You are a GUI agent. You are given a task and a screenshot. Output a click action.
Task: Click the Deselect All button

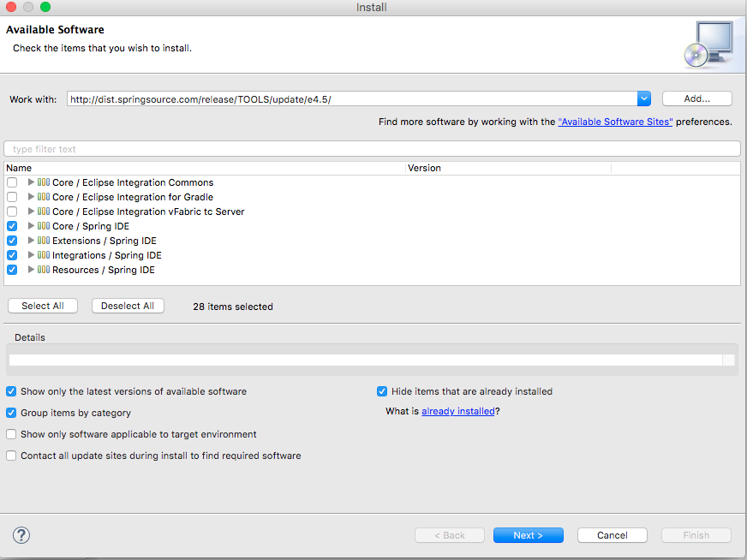pyautogui.click(x=128, y=306)
